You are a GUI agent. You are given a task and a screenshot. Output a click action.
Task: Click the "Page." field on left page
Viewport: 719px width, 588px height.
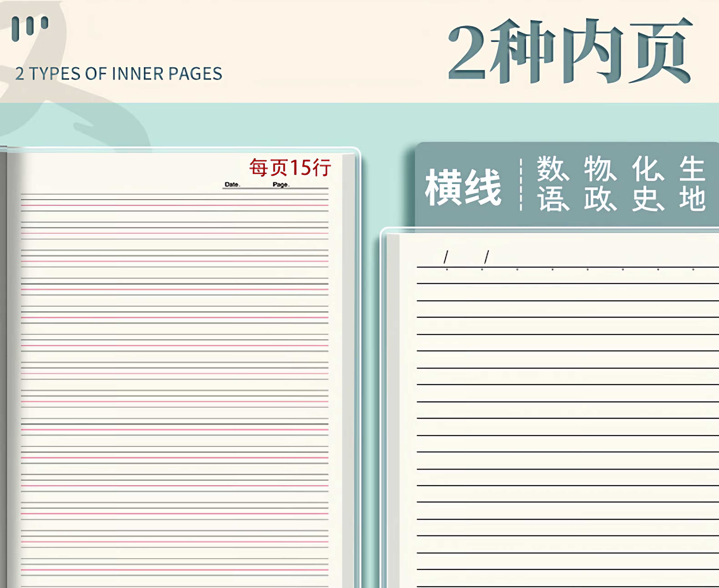pos(281,185)
